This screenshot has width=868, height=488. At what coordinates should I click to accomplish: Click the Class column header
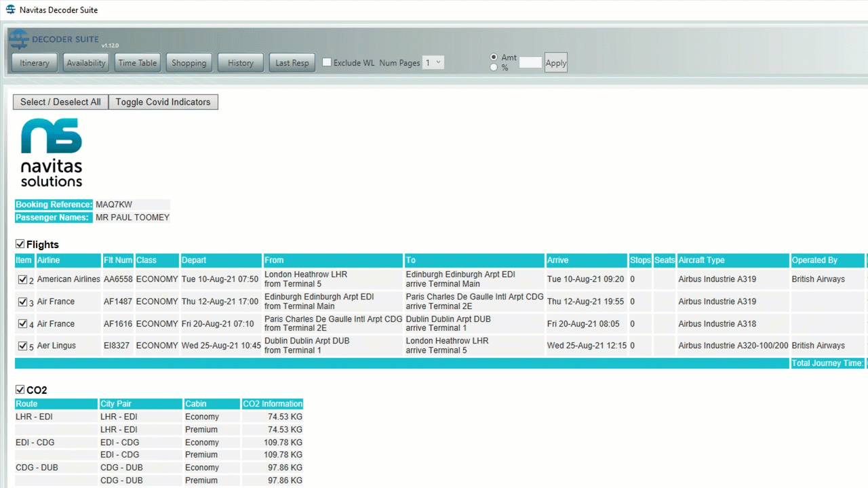coord(157,260)
